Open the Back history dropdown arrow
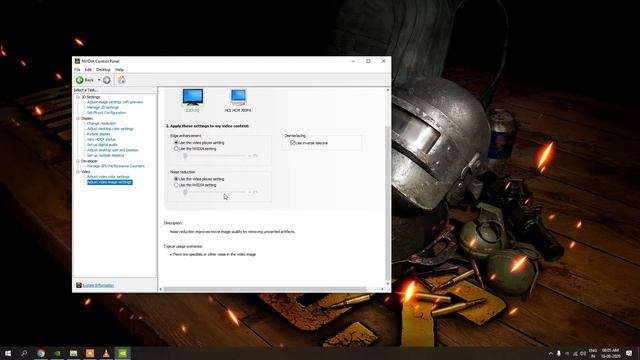The height and width of the screenshot is (360, 640). coord(99,80)
